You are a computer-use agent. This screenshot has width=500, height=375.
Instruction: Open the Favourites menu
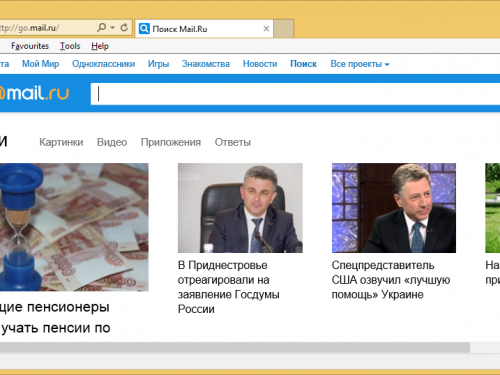[x=30, y=46]
